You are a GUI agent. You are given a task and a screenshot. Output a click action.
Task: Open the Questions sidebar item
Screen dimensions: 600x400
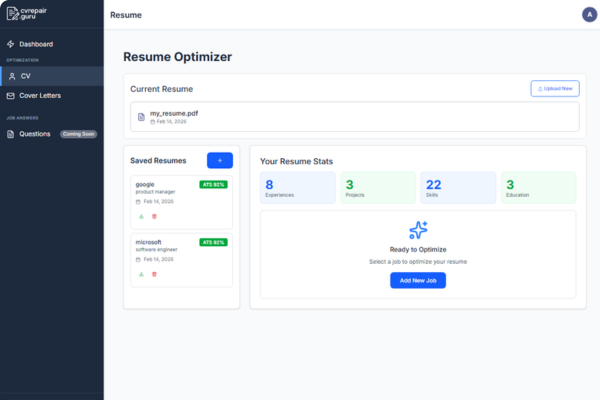point(52,134)
